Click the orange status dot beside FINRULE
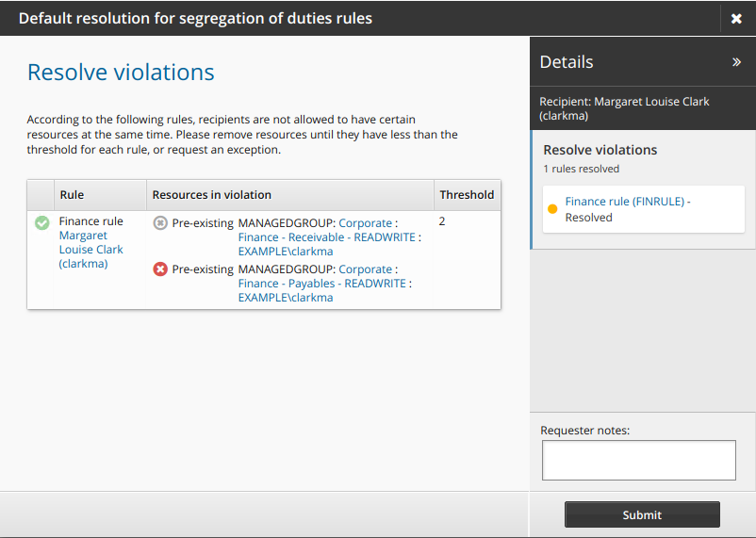Viewport: 756px width, 538px height. pyautogui.click(x=552, y=209)
